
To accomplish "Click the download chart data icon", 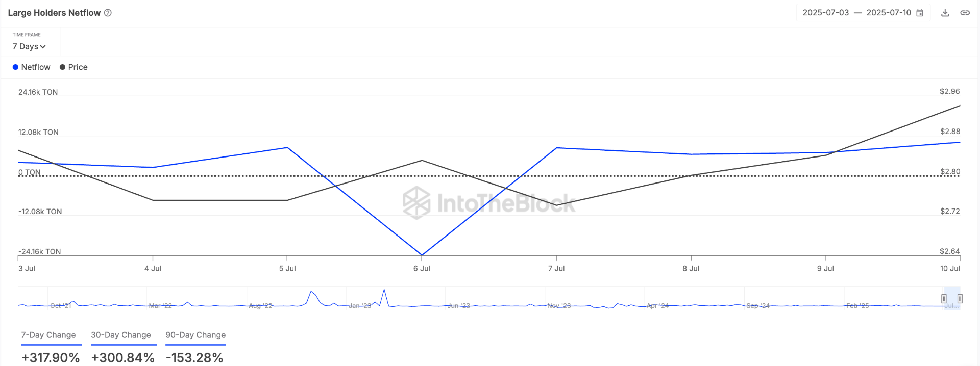I will (x=945, y=13).
